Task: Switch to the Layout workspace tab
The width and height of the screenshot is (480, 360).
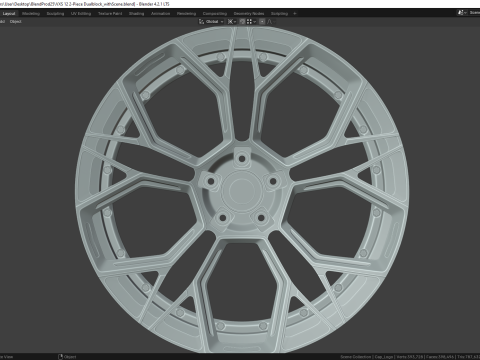Action: (x=9, y=14)
